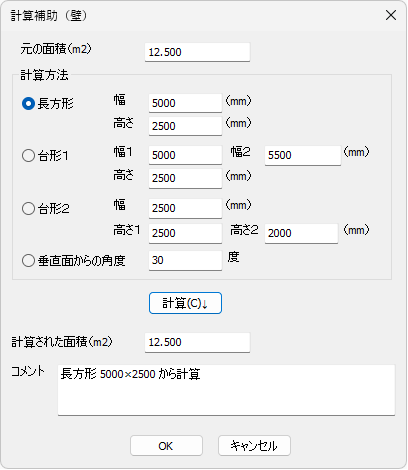The image size is (408, 470).
Task: Click inside the コメント text area
Action: [x=226, y=390]
